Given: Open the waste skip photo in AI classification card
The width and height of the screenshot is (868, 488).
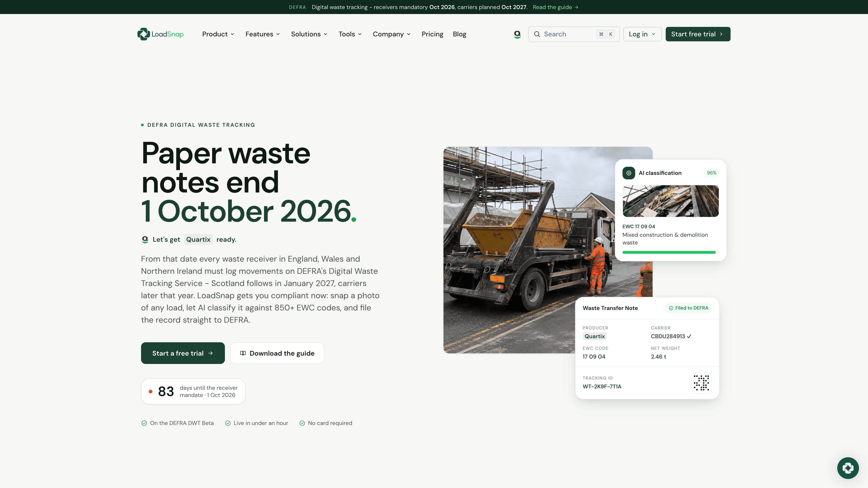Looking at the screenshot, I should click(x=670, y=201).
